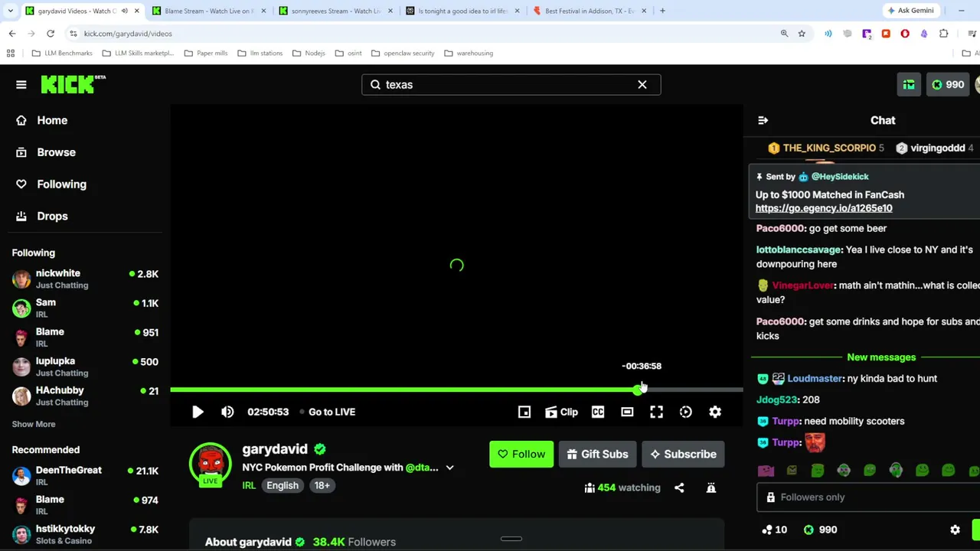Screen dimensions: 980x551
Task: Open a new browser tab
Action: (x=662, y=11)
